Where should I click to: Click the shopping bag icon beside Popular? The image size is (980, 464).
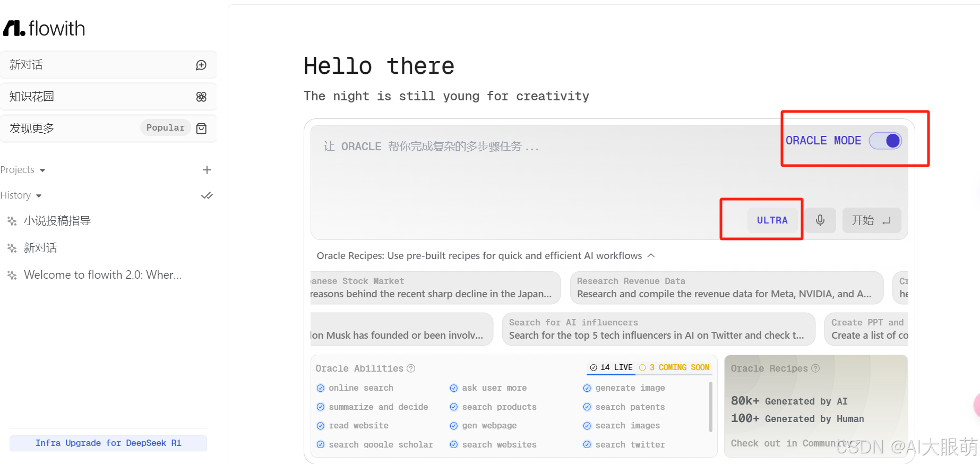(201, 128)
